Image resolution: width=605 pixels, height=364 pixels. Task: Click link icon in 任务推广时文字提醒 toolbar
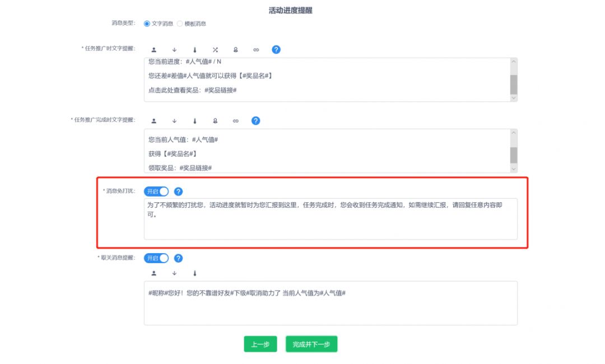click(256, 50)
